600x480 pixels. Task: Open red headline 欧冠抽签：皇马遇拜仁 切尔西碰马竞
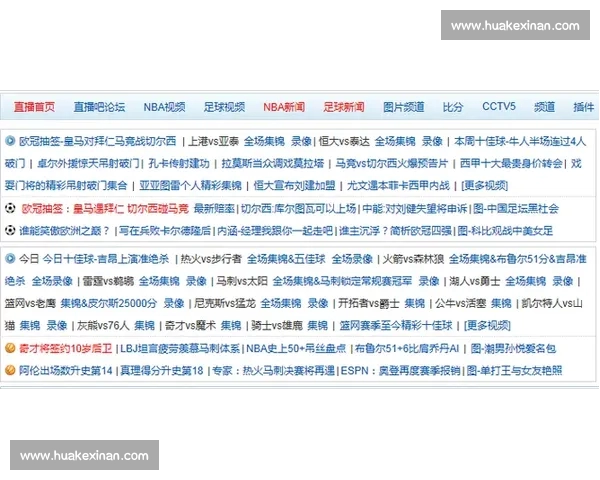point(105,209)
